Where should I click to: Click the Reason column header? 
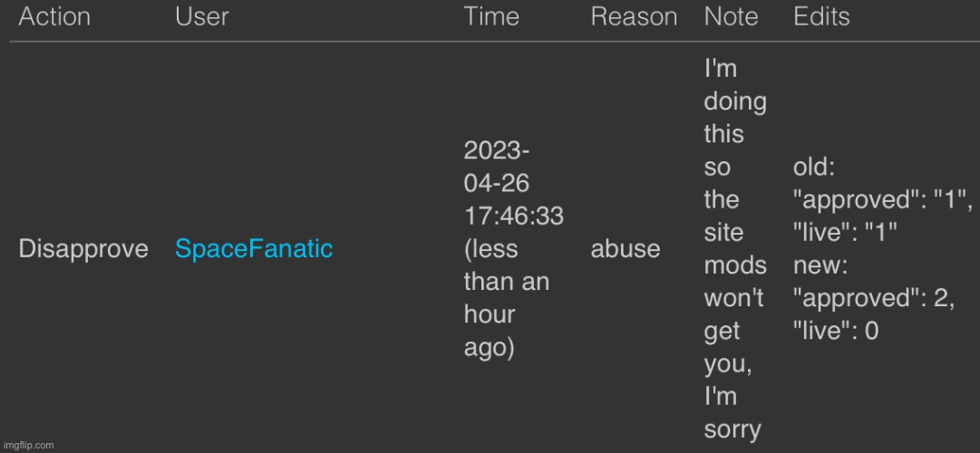coord(634,16)
